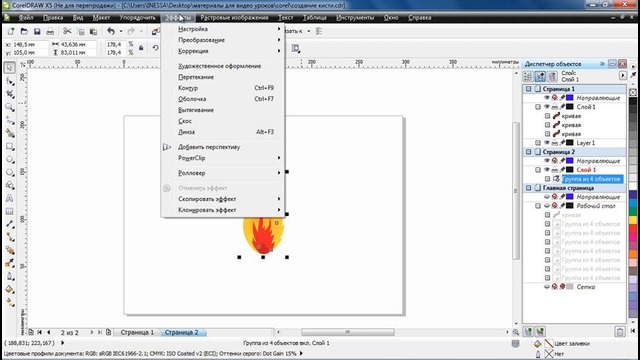Viewport: 640px width, 360px height.
Task: Click the Undo arrow icon
Action: (x=111, y=31)
